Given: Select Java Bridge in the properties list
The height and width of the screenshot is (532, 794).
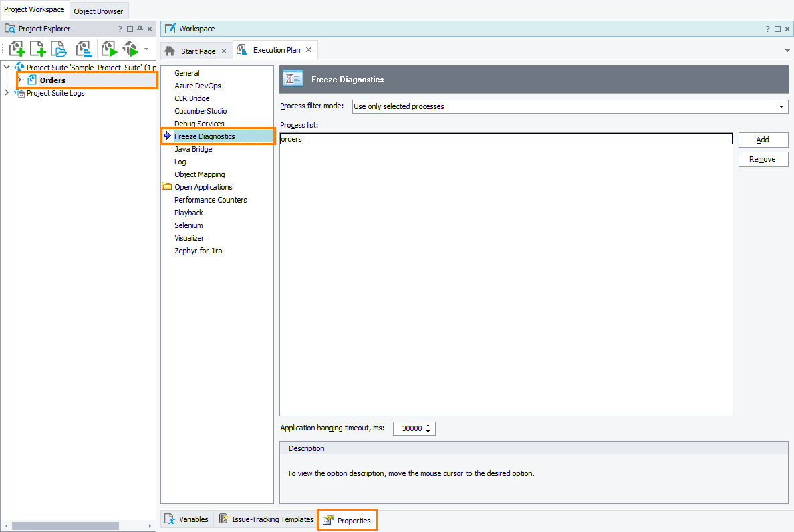Looking at the screenshot, I should click(193, 149).
